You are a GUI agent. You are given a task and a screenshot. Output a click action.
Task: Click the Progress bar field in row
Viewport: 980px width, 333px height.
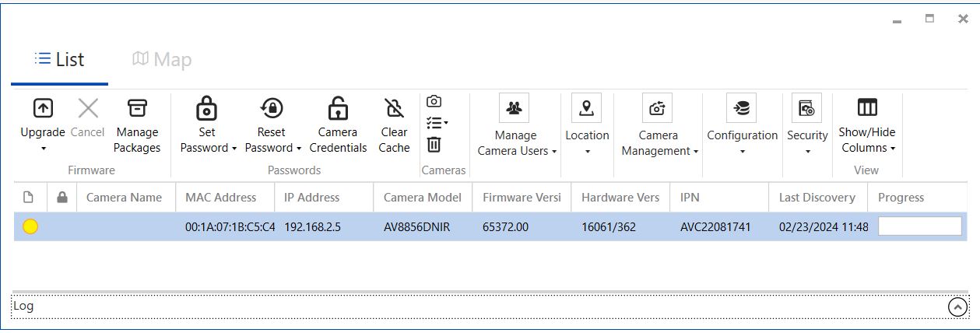click(x=920, y=226)
